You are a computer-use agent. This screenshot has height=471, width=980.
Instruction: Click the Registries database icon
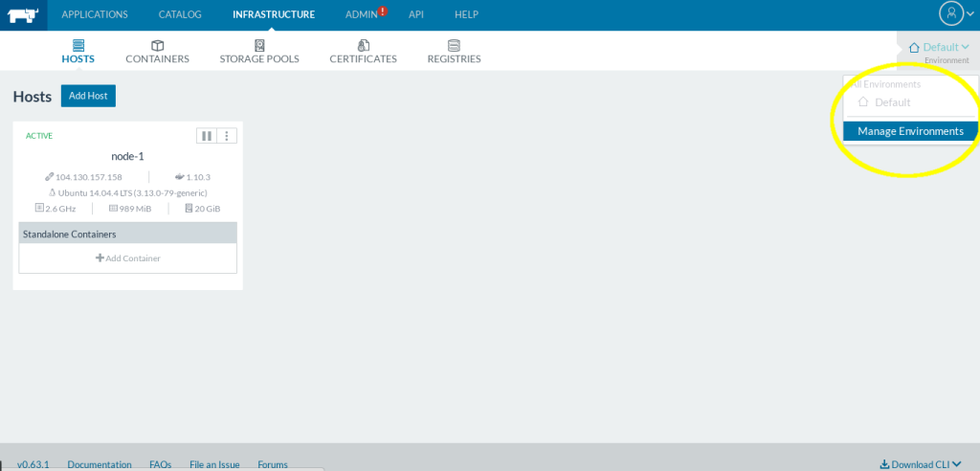point(454,45)
